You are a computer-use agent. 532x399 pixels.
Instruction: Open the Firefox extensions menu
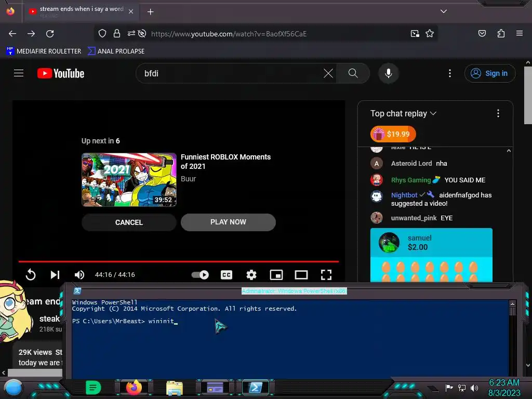coord(501,33)
